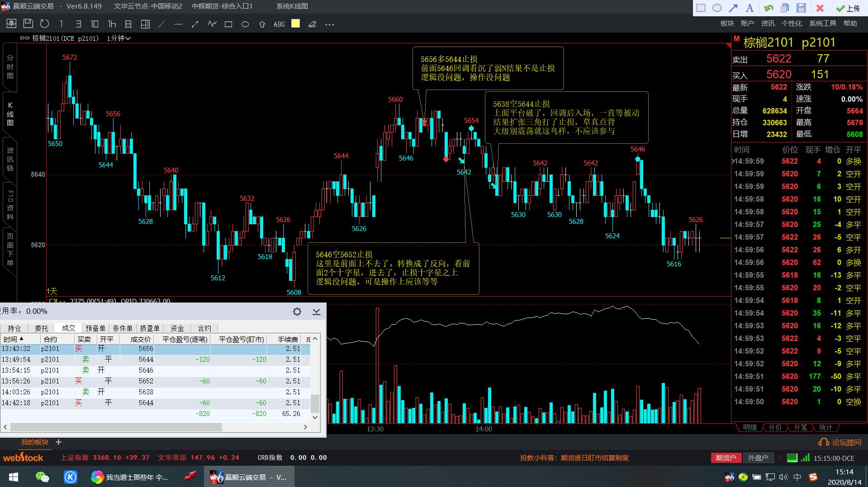The height and width of the screenshot is (487, 868).
Task: Select the zigzag wave drawing tool
Action: click(212, 24)
